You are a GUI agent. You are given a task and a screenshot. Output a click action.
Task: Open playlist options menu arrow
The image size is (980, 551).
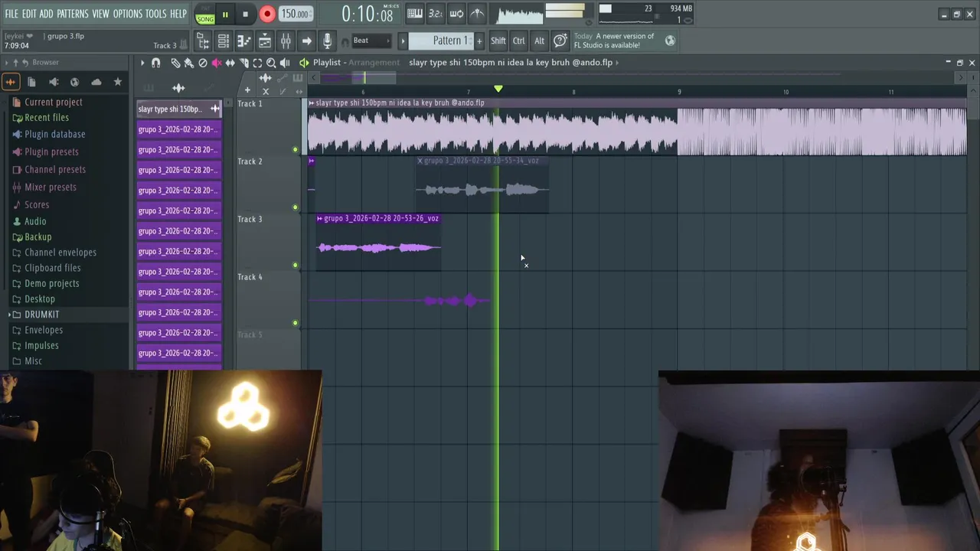[142, 63]
